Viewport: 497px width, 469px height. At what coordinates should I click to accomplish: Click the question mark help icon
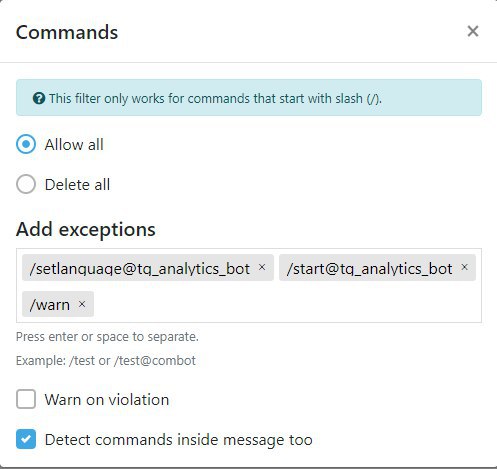pos(39,98)
